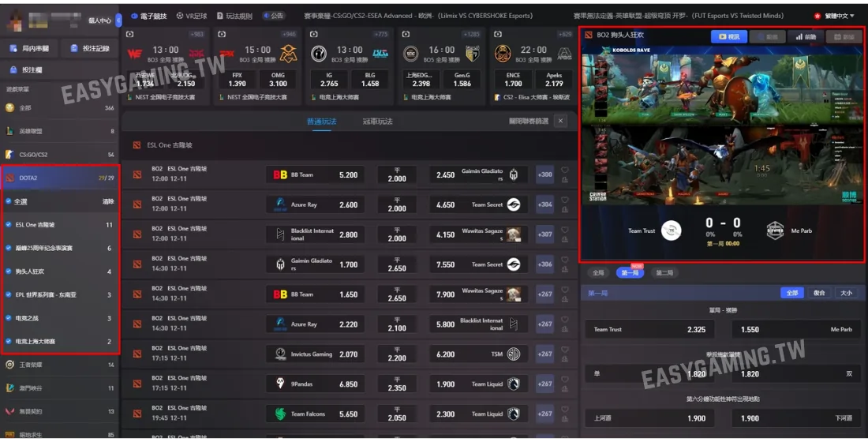Uncheck the ESL One 吉隆坡 league filter

(9, 224)
